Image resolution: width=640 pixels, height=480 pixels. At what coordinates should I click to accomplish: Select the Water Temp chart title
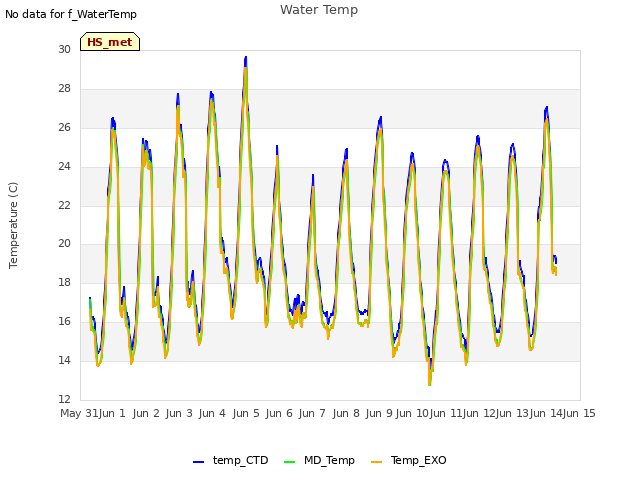pyautogui.click(x=319, y=10)
